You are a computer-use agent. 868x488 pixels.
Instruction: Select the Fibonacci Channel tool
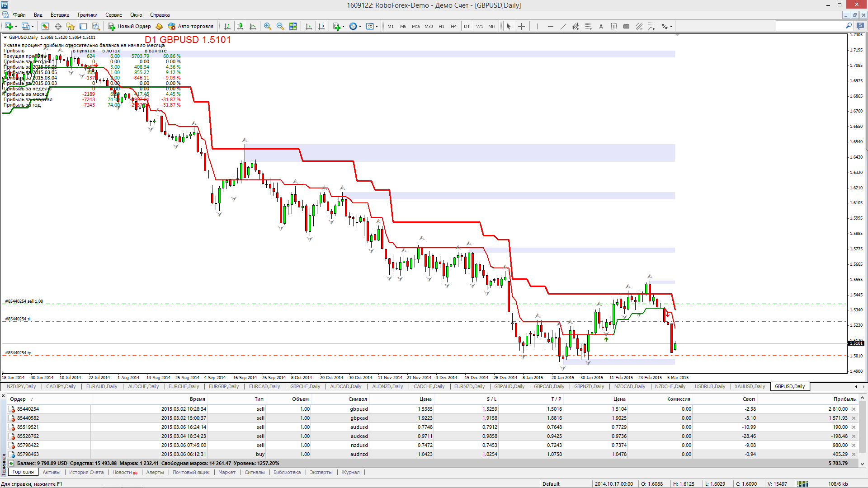tap(639, 26)
